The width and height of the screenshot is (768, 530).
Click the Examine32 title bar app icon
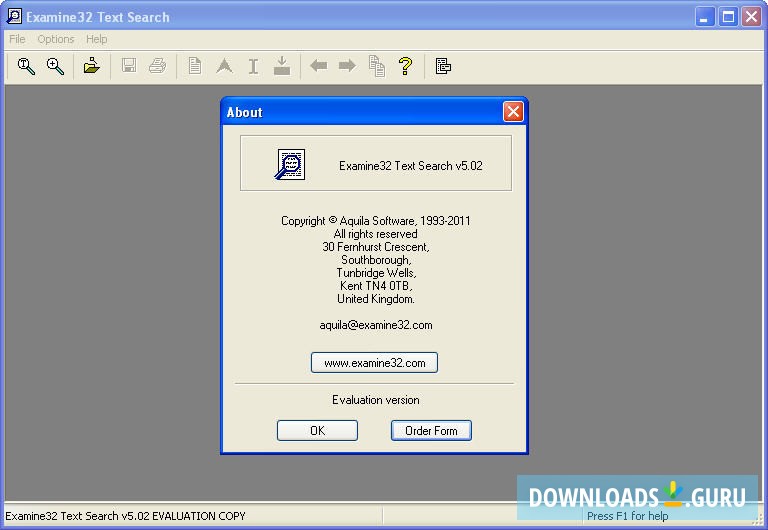coord(14,16)
